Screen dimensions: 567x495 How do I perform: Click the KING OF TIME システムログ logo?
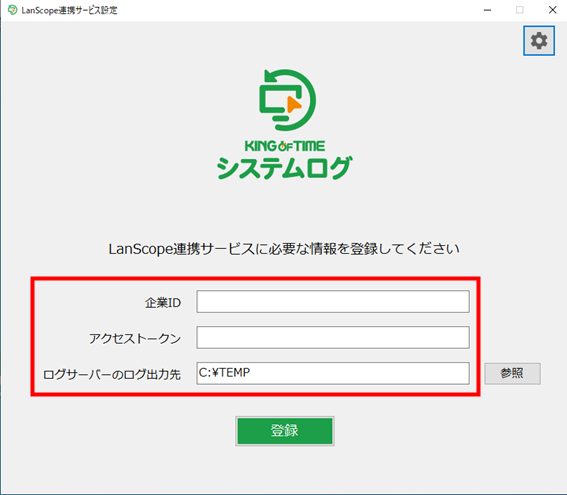coord(285,125)
